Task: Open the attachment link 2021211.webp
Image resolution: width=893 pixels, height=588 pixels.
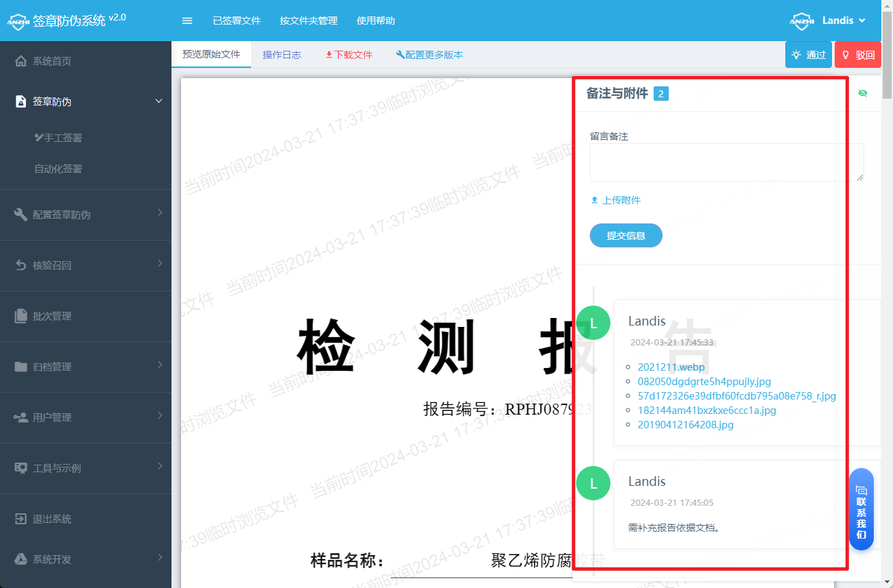Action: (x=671, y=367)
